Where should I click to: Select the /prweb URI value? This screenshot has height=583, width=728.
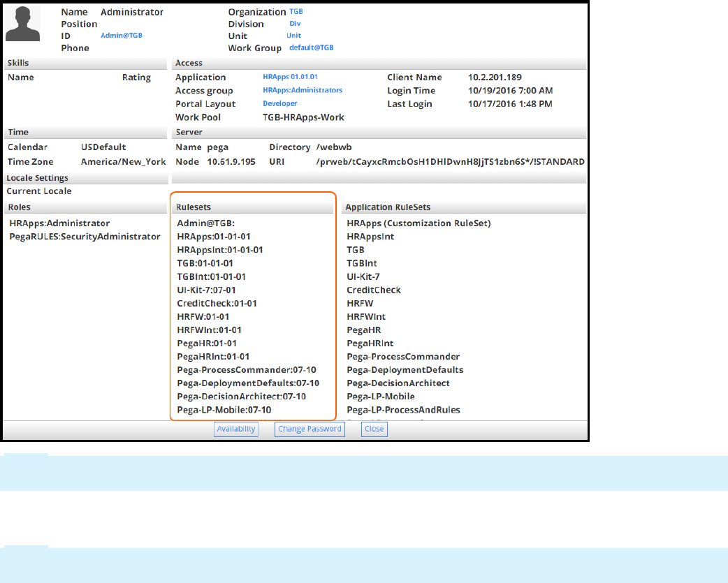click(451, 162)
